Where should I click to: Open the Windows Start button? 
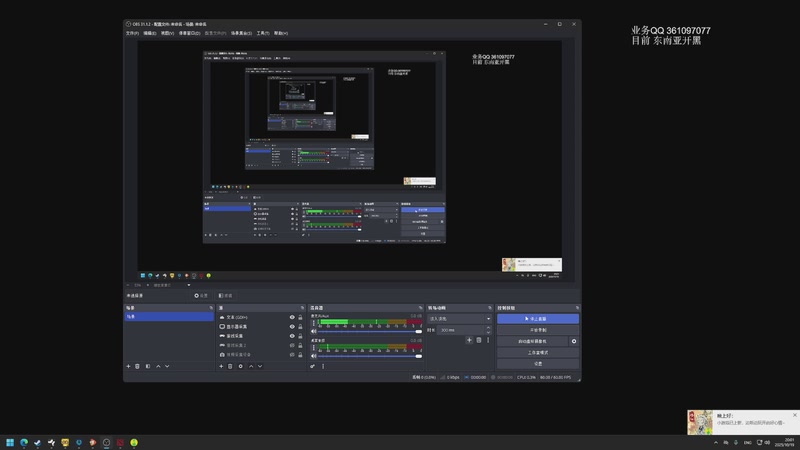(10, 442)
